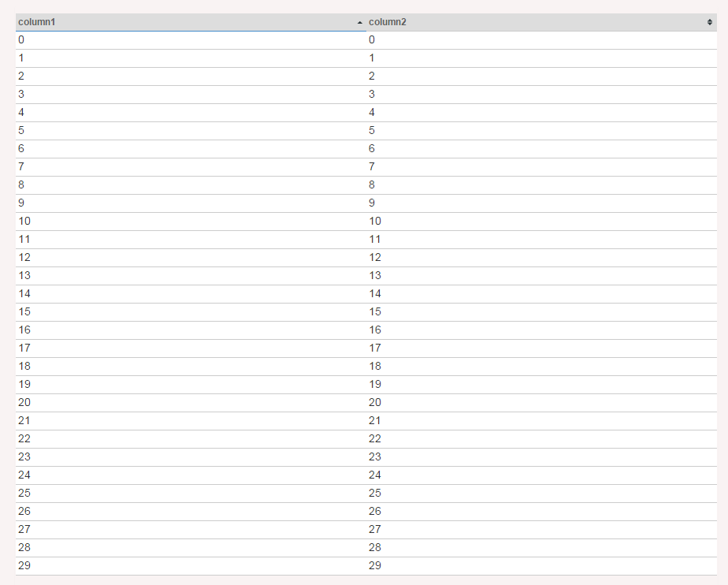Select the column1 cell with value 11
The image size is (728, 585).
191,240
